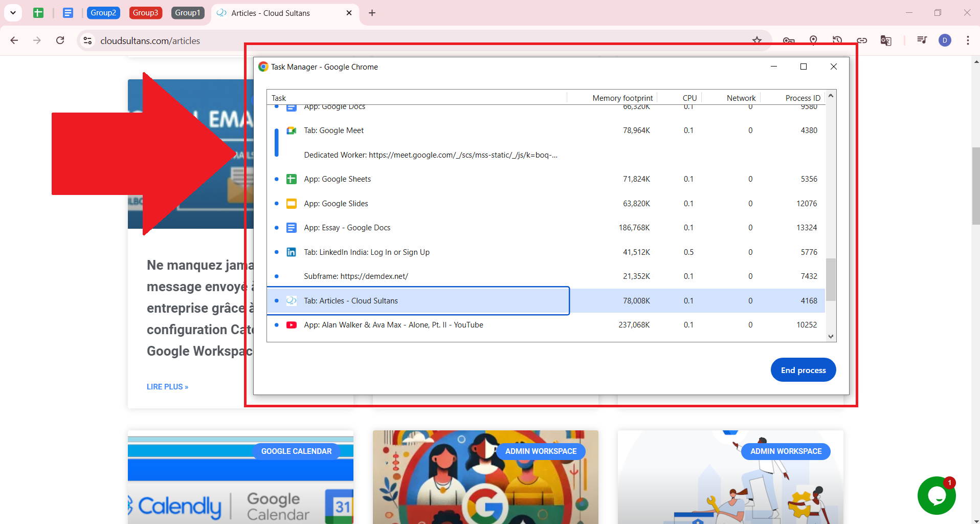Select the Dedicated Worker meet.google.com row

pos(546,155)
